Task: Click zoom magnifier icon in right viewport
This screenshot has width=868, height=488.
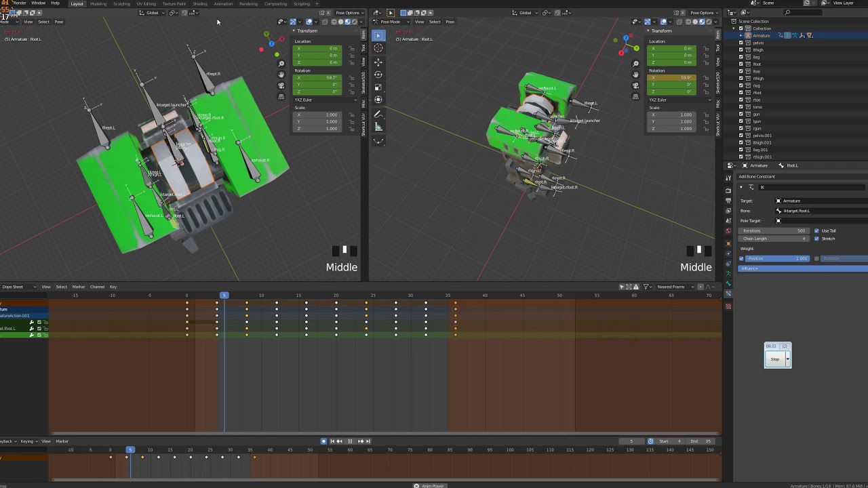Action: 636,64
